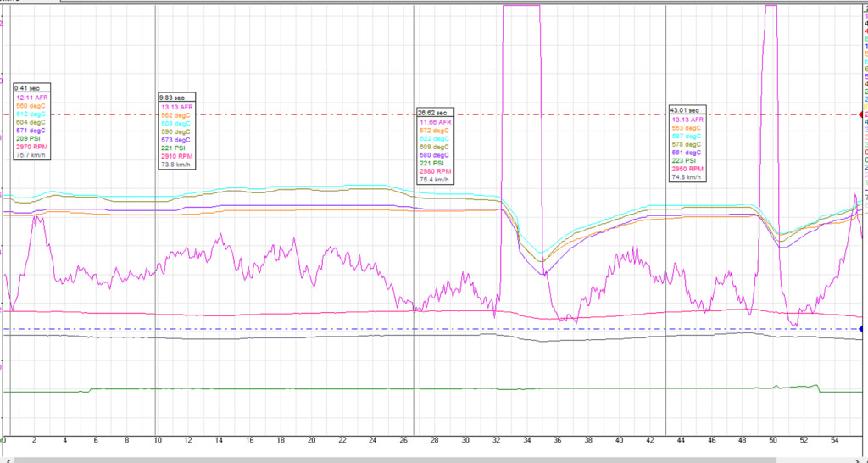Click the flat top of the wide magenta spike
868x463 pixels.
[520, 6]
